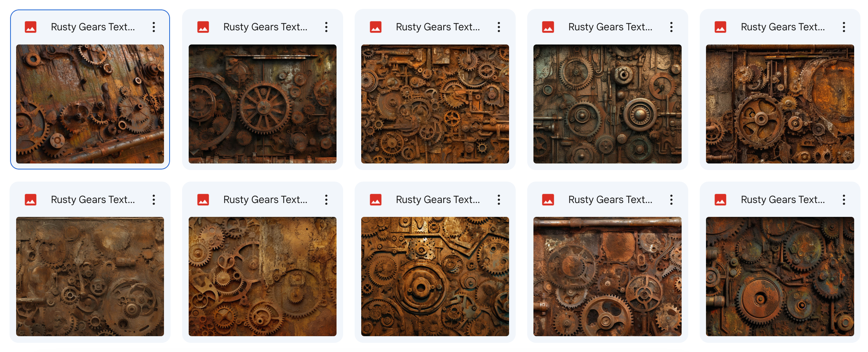Image resolution: width=868 pixels, height=352 pixels.
Task: Click the red image file icon on the selected card
Action: [31, 27]
